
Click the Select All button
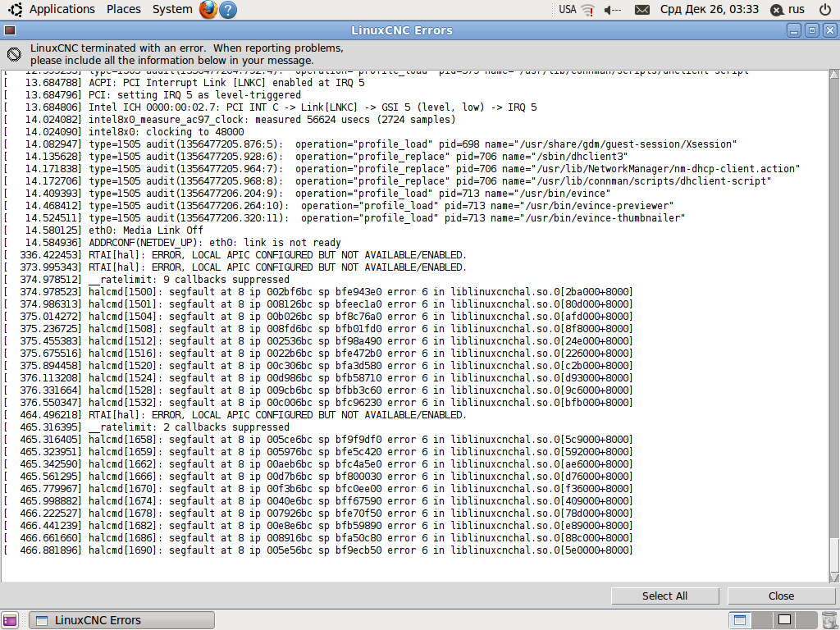[x=664, y=596]
